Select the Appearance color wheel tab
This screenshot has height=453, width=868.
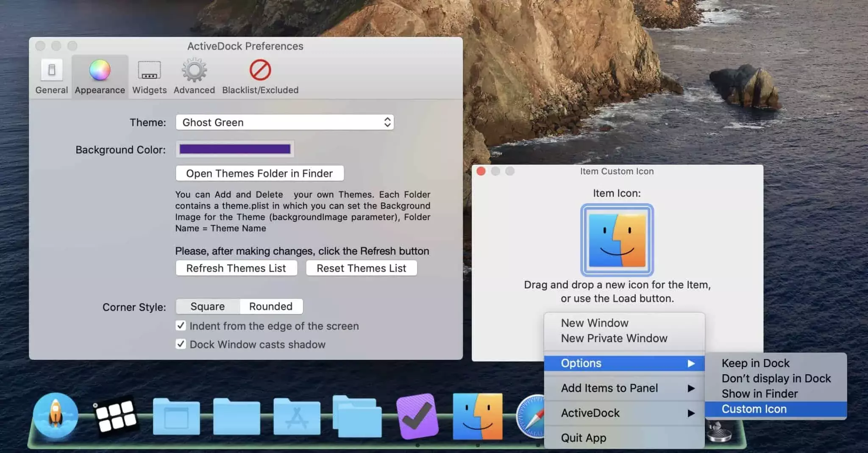(100, 77)
